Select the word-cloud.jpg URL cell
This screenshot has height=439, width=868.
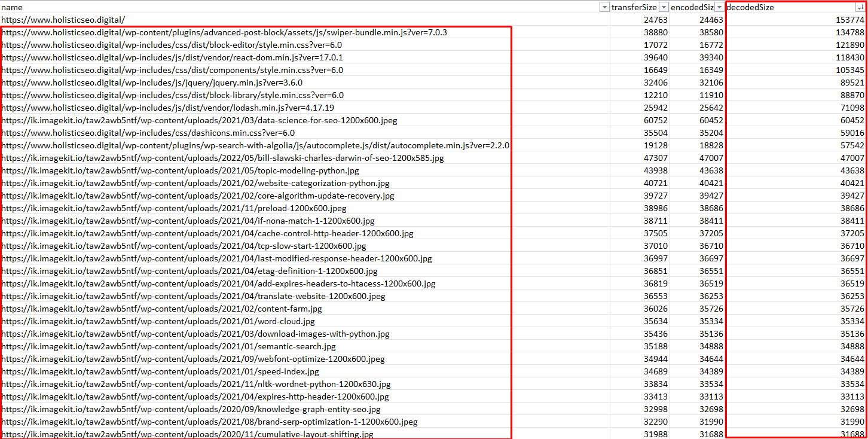click(305, 321)
